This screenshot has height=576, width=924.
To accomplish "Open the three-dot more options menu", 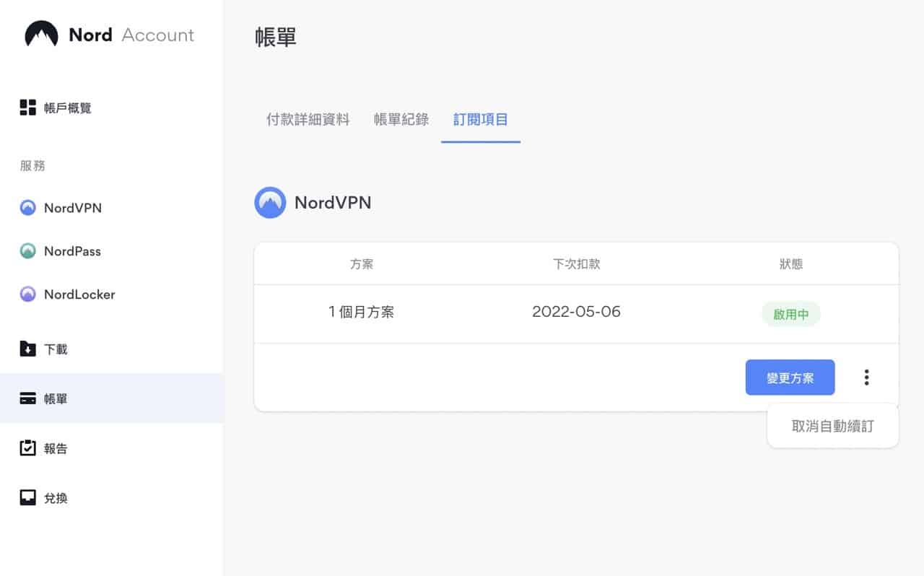I will pos(866,377).
